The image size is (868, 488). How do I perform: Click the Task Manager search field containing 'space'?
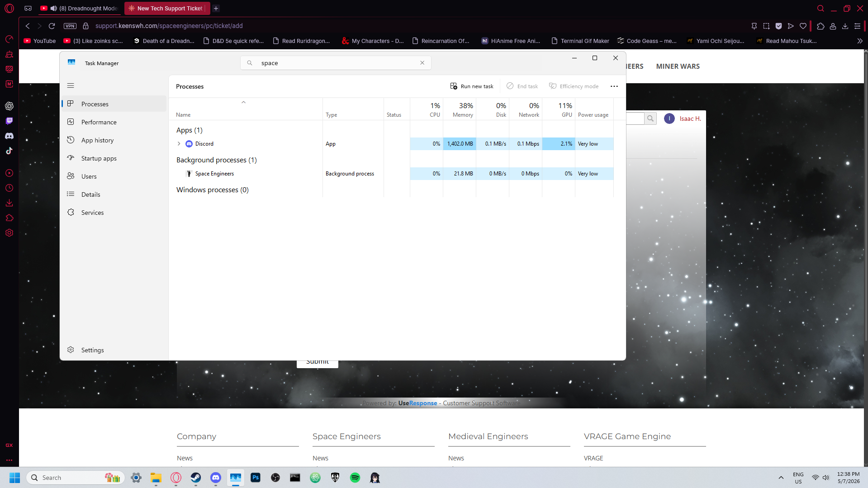click(x=336, y=63)
